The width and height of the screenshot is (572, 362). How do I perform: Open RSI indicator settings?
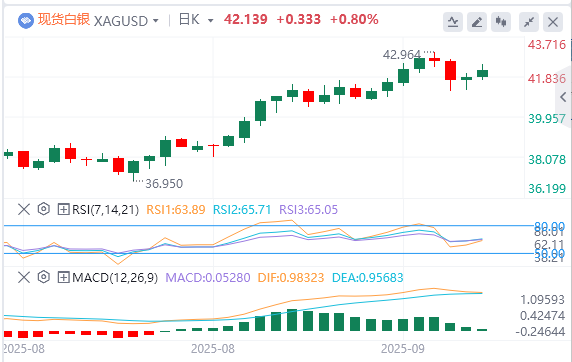click(x=43, y=209)
